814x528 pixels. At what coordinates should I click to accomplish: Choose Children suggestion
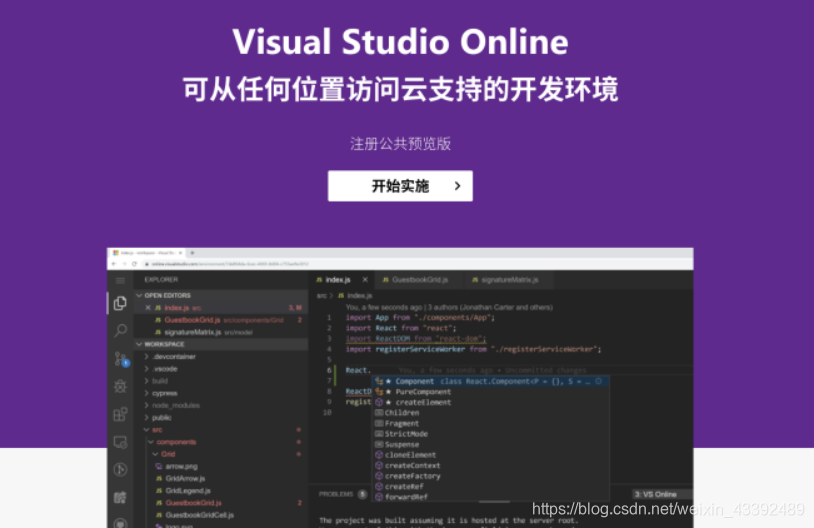coord(491,413)
